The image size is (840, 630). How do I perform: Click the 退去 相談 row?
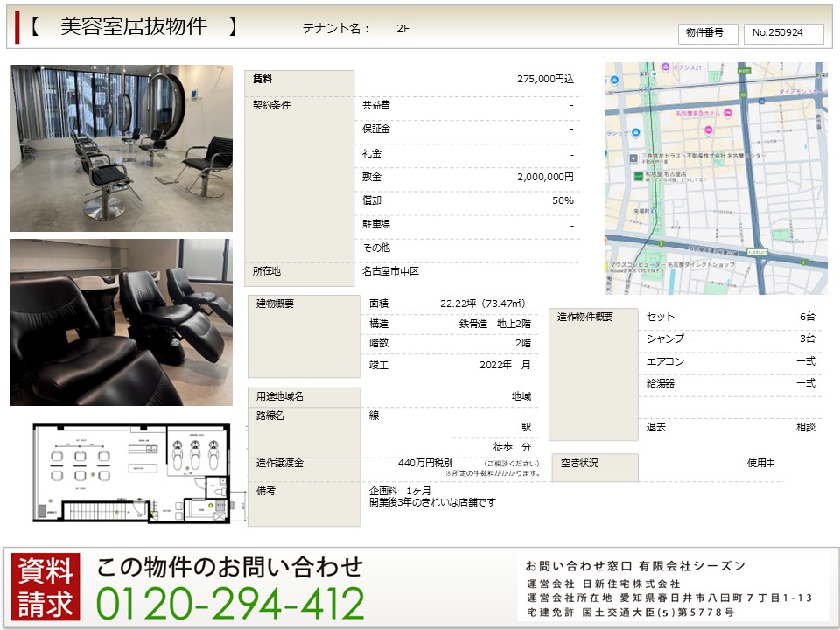click(x=730, y=428)
